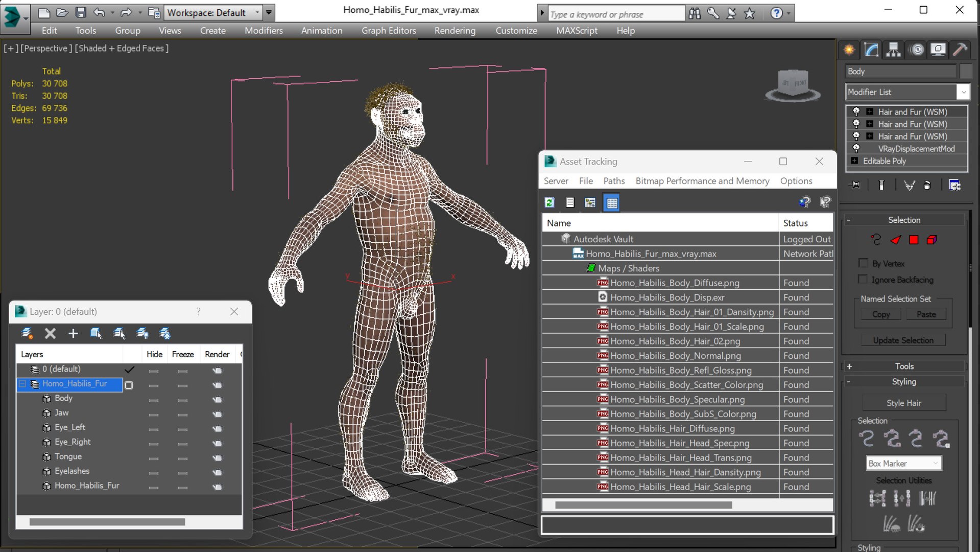Expand the Tools rollout
Screen dimensions: 980x552
903,366
